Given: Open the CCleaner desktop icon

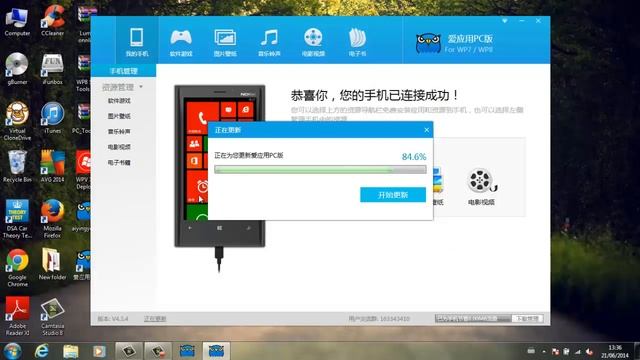Looking at the screenshot, I should tap(52, 21).
